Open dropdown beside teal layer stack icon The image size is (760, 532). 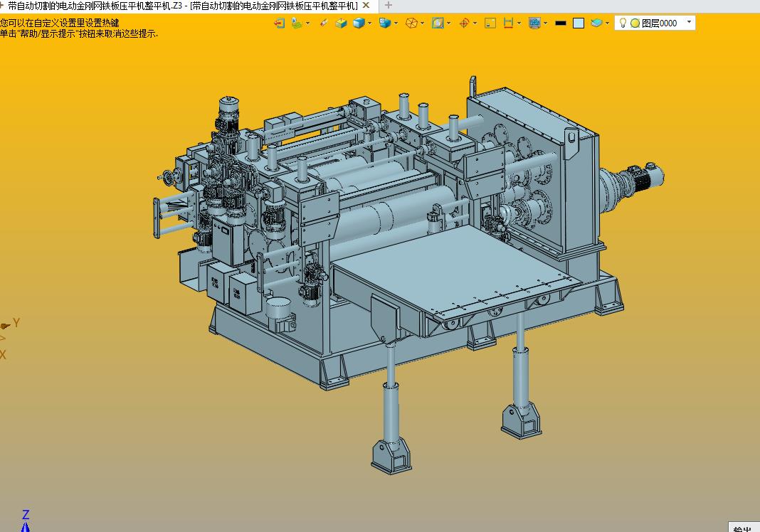pos(607,23)
